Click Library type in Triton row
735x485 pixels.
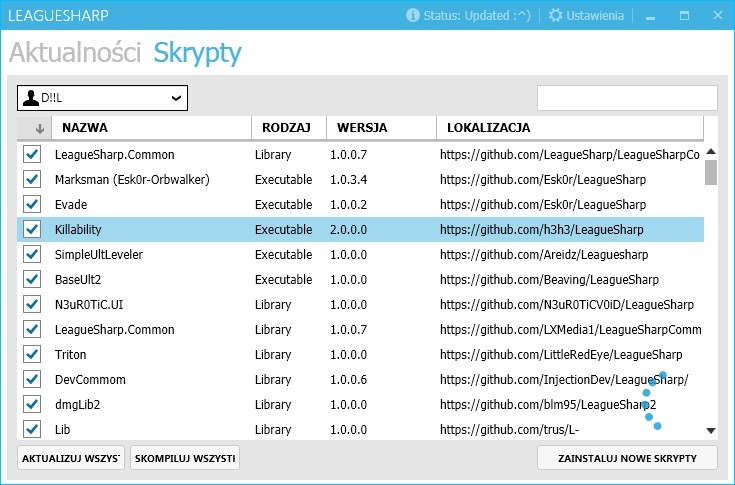pos(273,355)
